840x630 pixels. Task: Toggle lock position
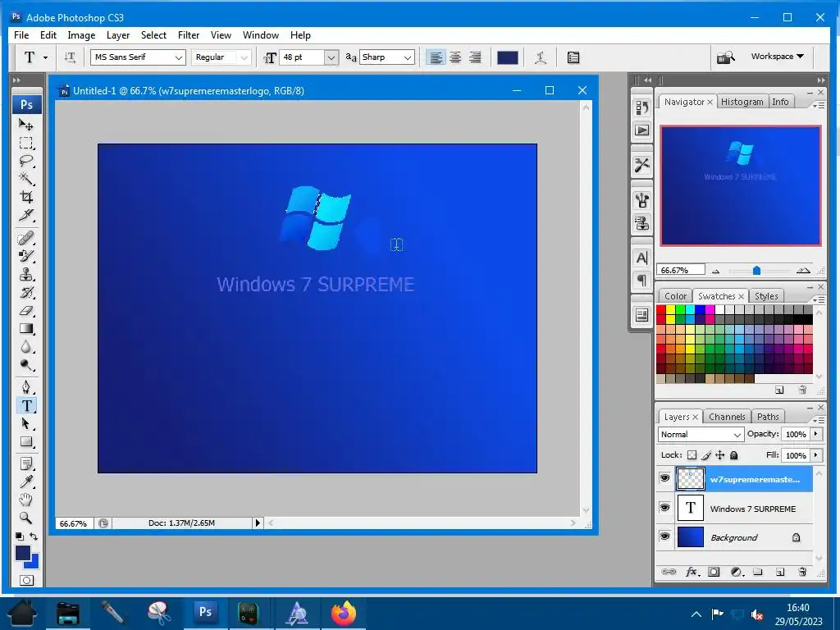pos(720,455)
